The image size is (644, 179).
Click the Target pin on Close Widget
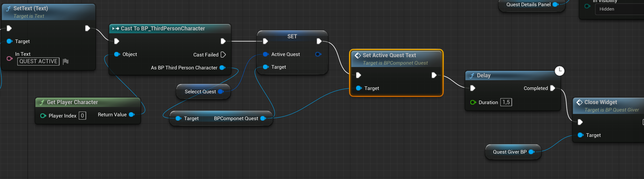pyautogui.click(x=580, y=135)
